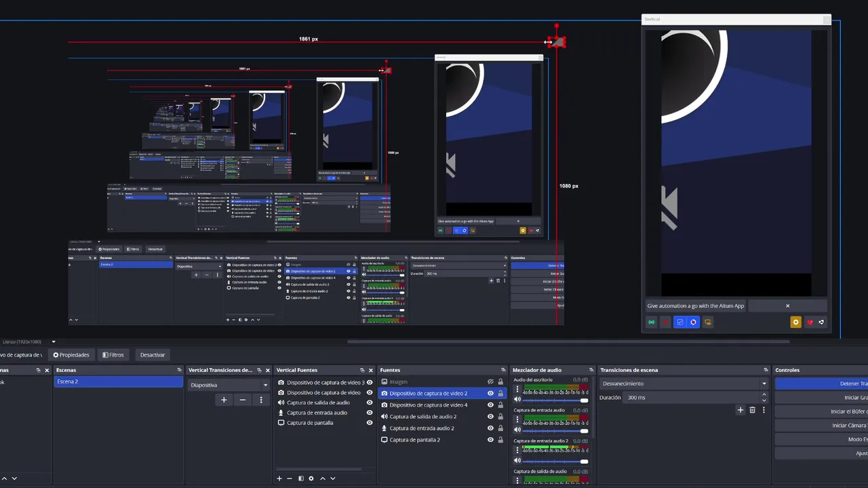Viewport: 868px width, 488px height.
Task: Click the blue checkbox icon in Vertical window
Action: pos(680,322)
